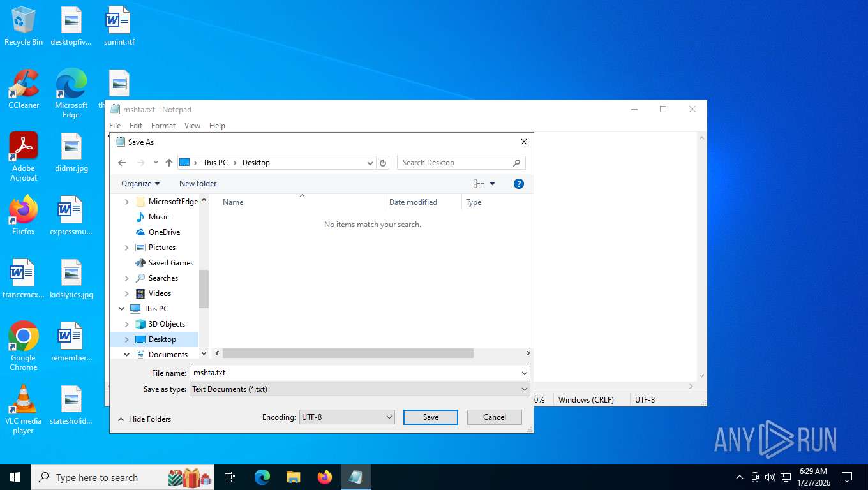Click the Notepad taskbar button
The height and width of the screenshot is (490, 868).
[355, 477]
